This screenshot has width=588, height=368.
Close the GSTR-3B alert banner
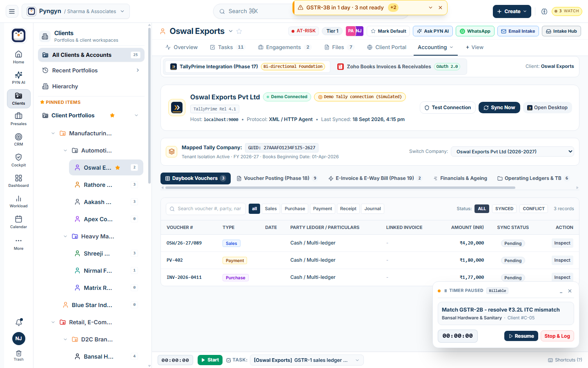(440, 8)
